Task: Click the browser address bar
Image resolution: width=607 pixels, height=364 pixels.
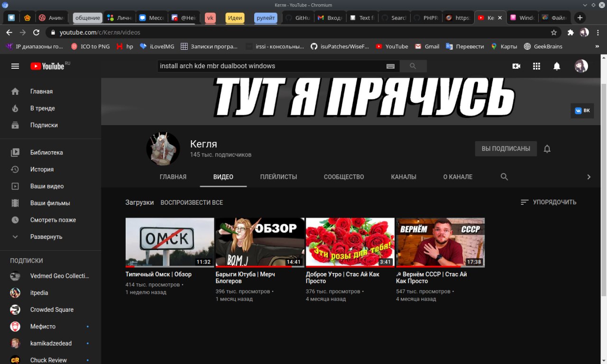Action: (x=303, y=32)
